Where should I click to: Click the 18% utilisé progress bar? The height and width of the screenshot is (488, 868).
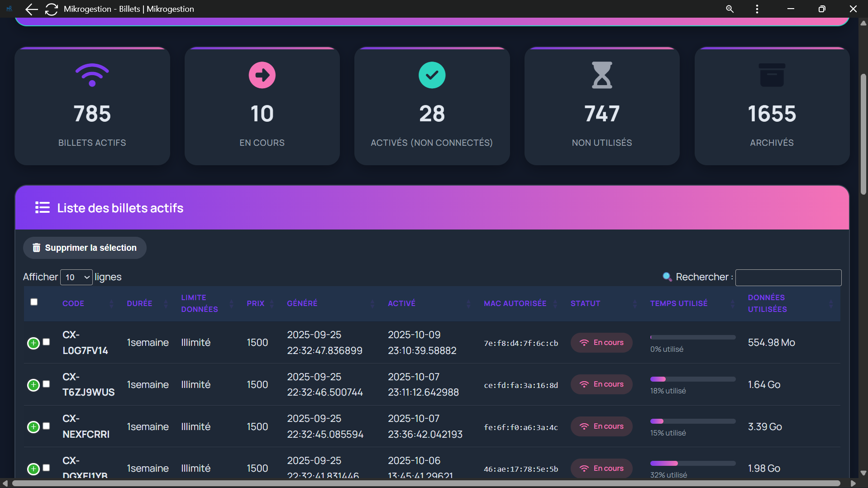[692, 379]
